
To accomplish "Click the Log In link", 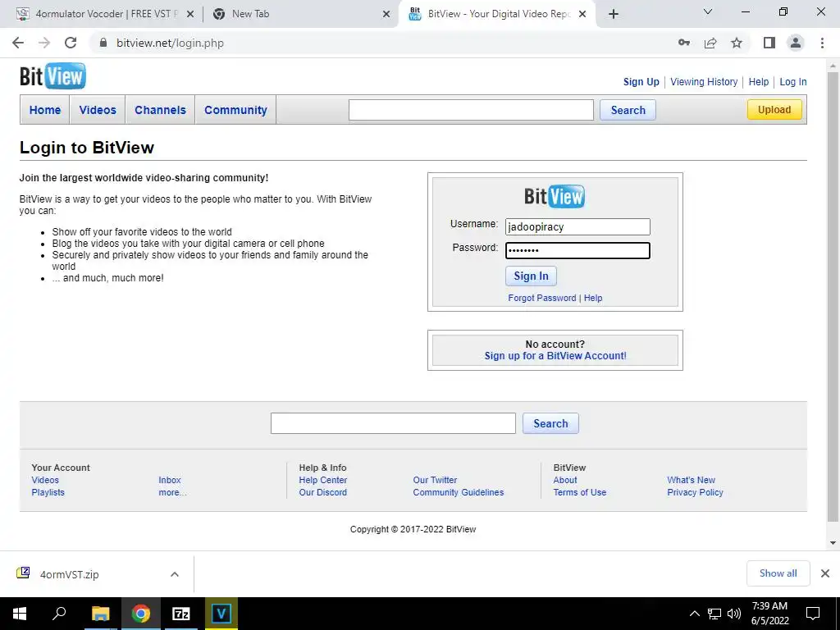I will click(793, 82).
